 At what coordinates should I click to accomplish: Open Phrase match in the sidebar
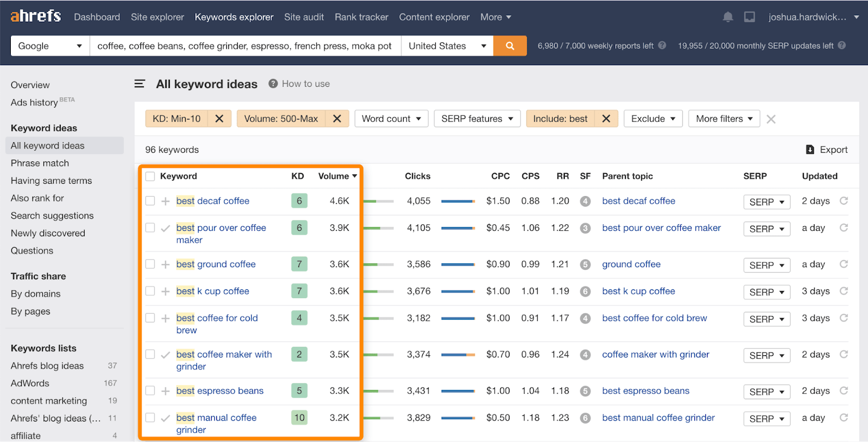40,163
